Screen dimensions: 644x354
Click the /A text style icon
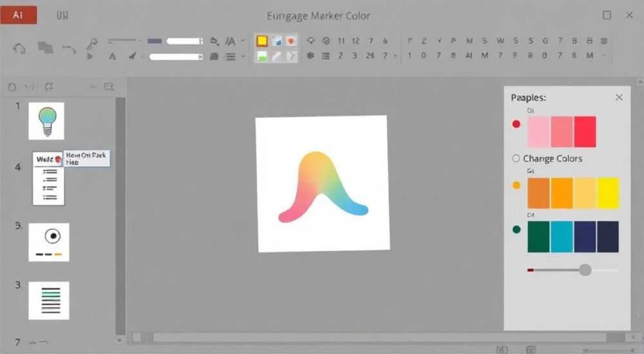pos(231,41)
